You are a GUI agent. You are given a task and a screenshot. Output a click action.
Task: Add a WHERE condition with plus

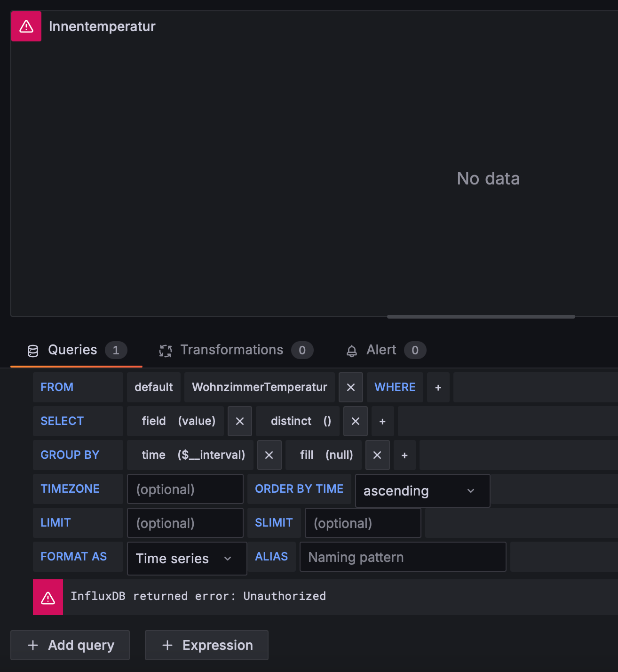point(438,387)
